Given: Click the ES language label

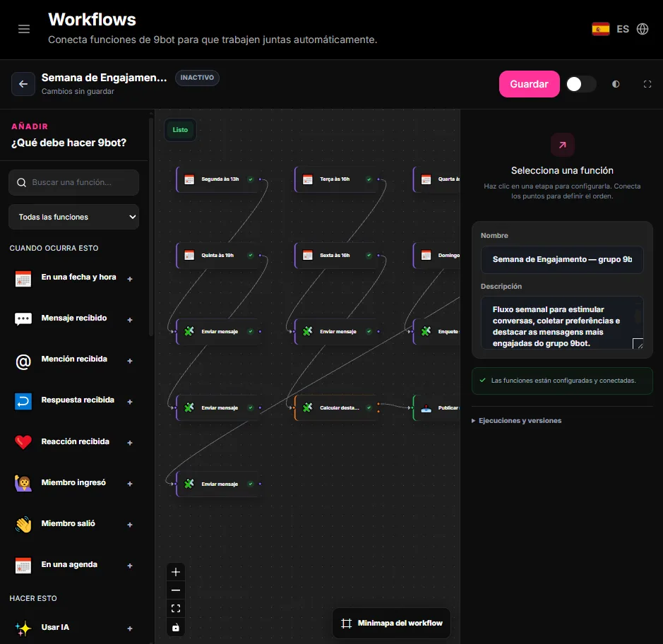Looking at the screenshot, I should pyautogui.click(x=623, y=29).
